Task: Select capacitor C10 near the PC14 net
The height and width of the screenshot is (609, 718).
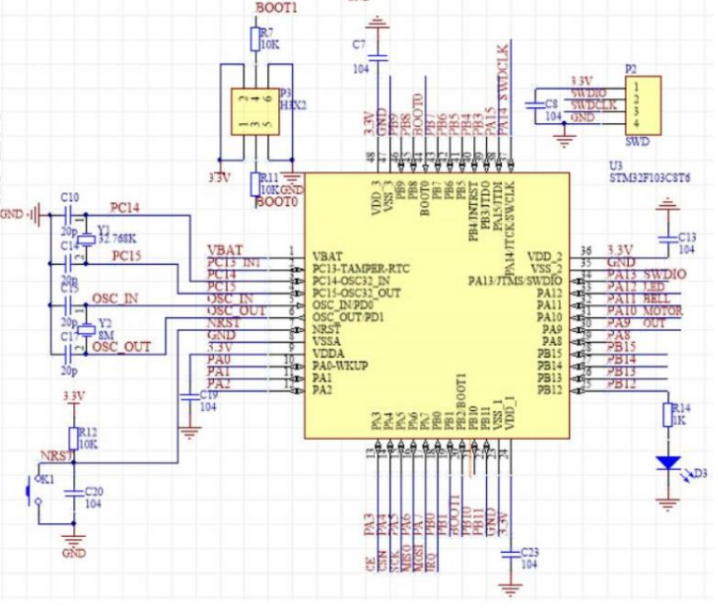Action: tap(68, 214)
